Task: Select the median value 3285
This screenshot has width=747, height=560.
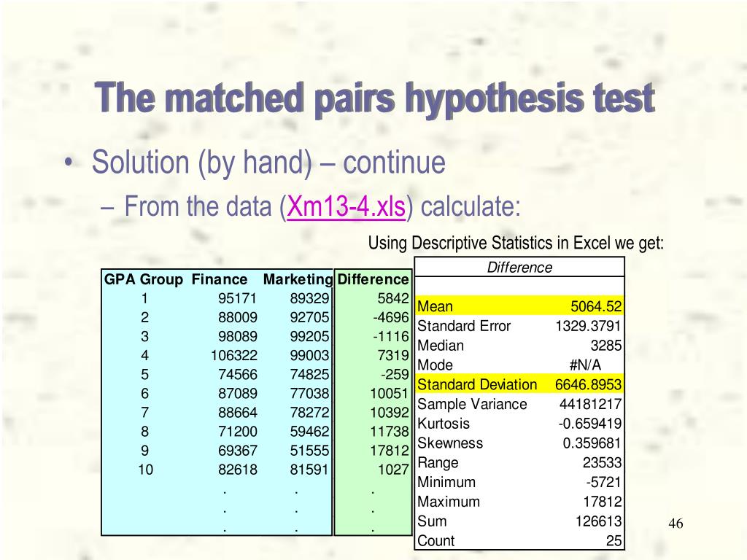Action: coord(606,345)
